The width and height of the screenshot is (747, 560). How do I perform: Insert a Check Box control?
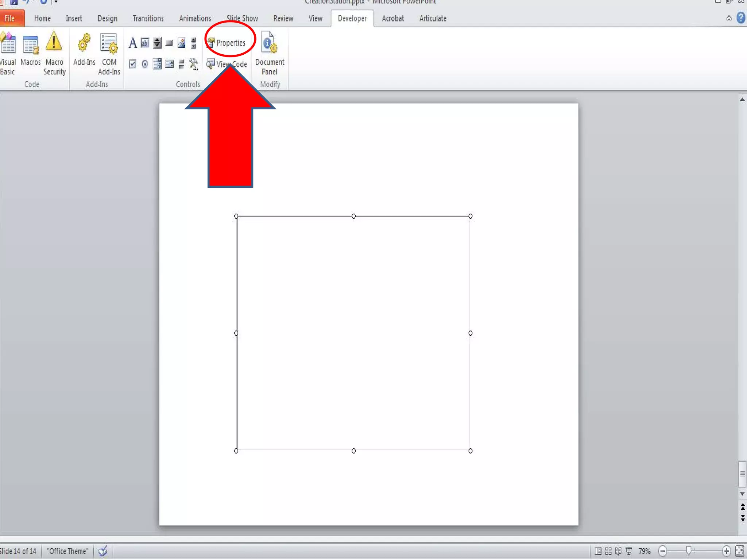(133, 64)
